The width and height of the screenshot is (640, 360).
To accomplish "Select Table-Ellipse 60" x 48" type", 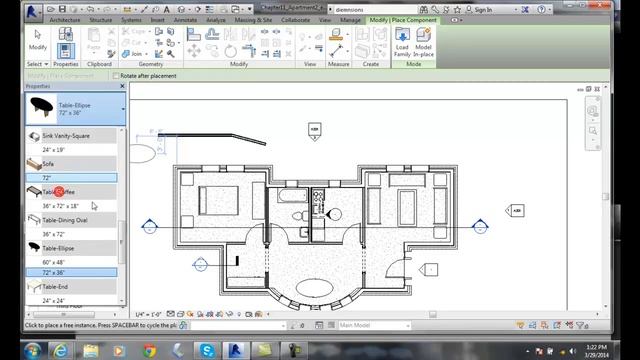I will point(71,262).
